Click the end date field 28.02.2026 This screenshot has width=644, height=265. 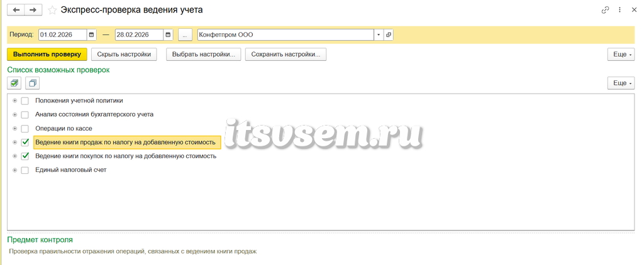[x=139, y=35]
